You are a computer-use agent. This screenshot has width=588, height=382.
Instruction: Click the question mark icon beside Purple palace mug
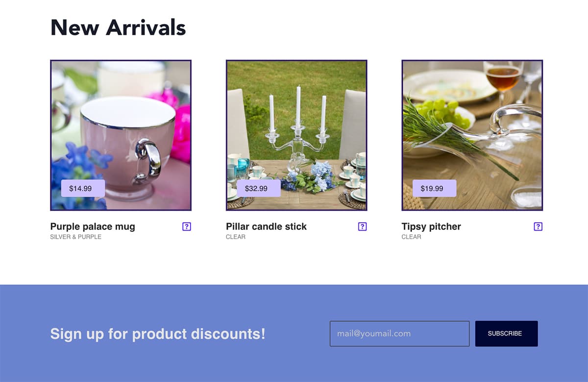pos(186,227)
